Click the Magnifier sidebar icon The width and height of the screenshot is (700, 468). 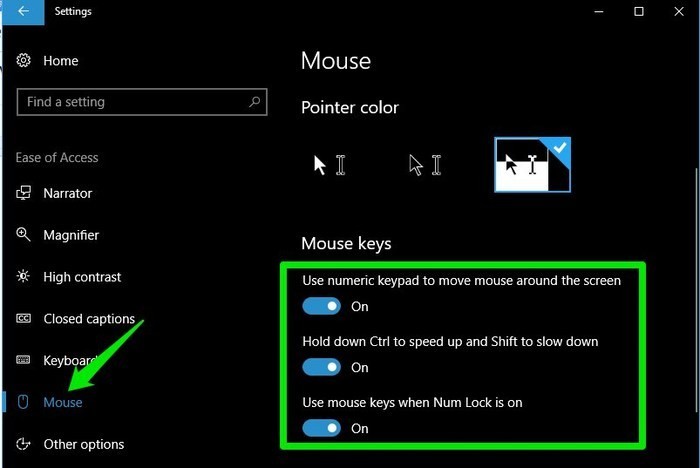[x=24, y=235]
